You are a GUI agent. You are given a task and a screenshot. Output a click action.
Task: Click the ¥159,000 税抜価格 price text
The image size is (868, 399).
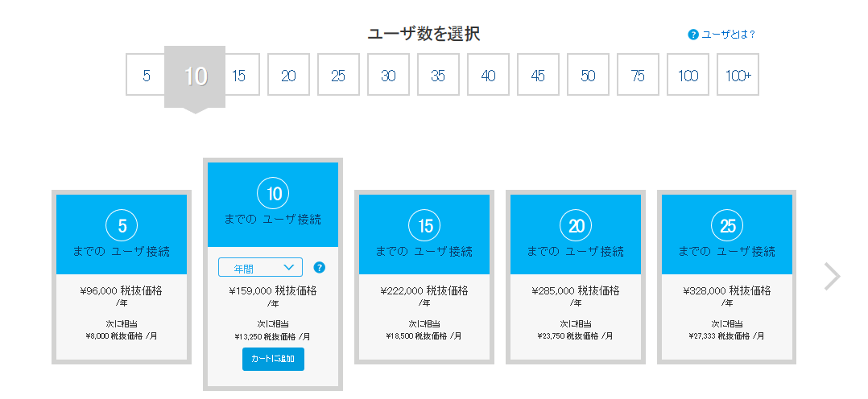[273, 290]
